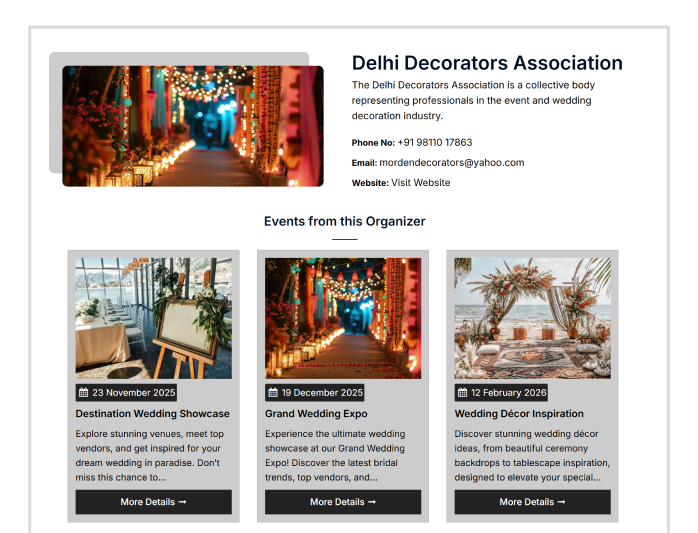This screenshot has height=533, width=698.
Task: Click the mordendecorators@yahoo.com email address
Action: (x=451, y=163)
